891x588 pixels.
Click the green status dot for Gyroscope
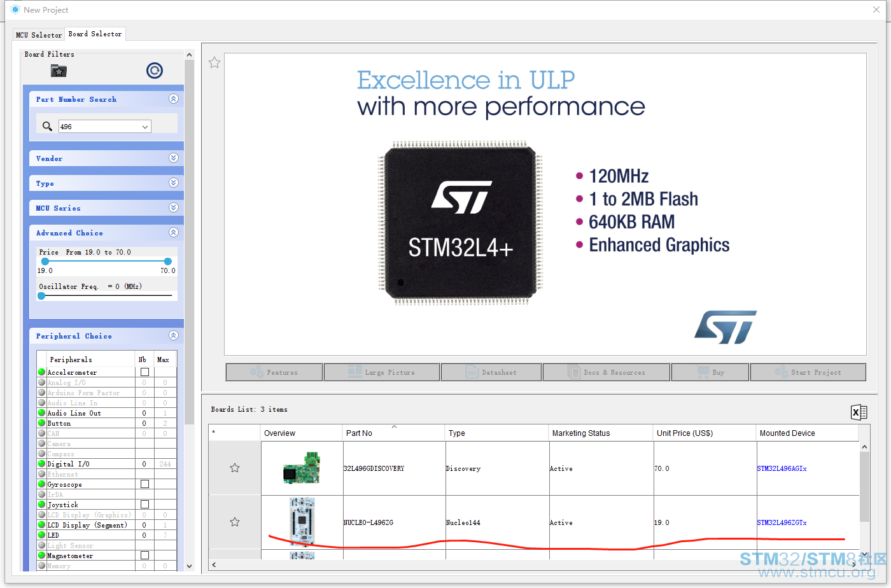click(x=42, y=484)
